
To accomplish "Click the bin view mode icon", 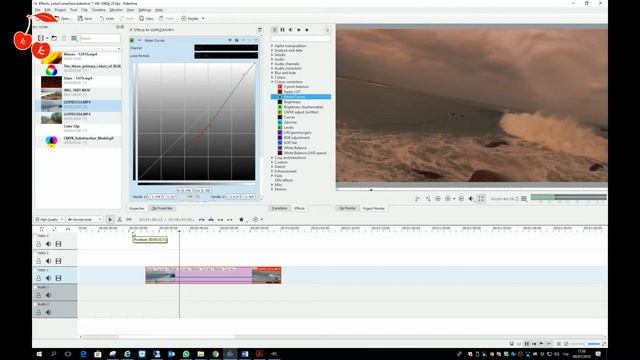I will (74, 38).
